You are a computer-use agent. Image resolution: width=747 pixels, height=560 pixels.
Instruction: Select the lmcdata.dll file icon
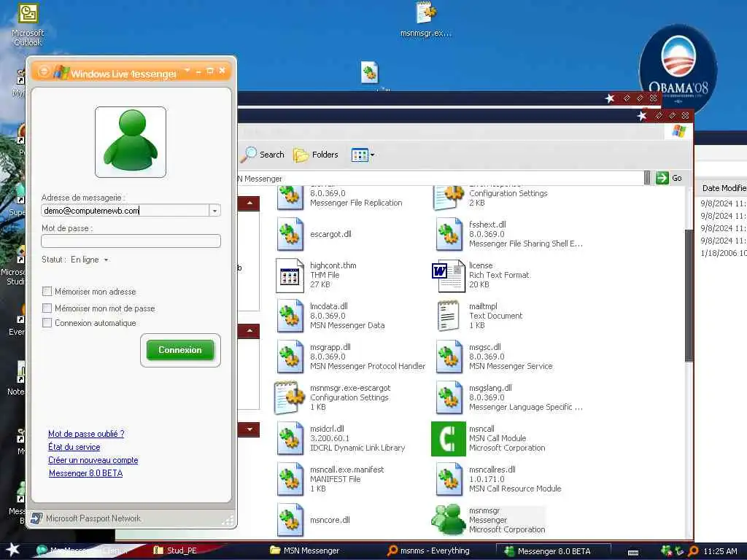(290, 315)
